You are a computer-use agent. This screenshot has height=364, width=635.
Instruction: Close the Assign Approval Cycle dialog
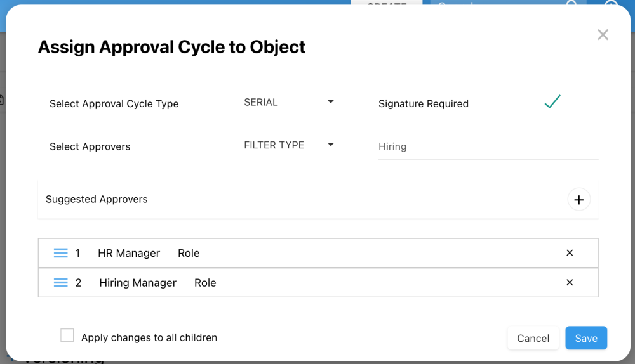pyautogui.click(x=603, y=35)
